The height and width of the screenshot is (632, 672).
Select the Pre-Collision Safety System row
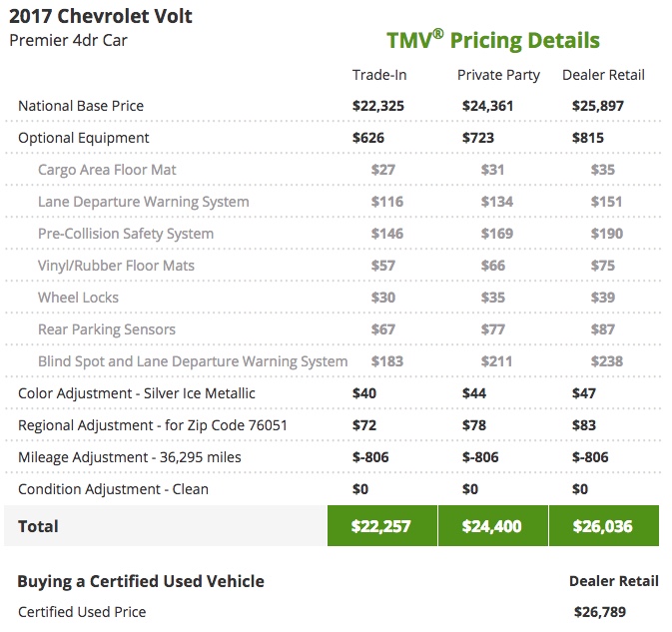pyautogui.click(x=126, y=234)
